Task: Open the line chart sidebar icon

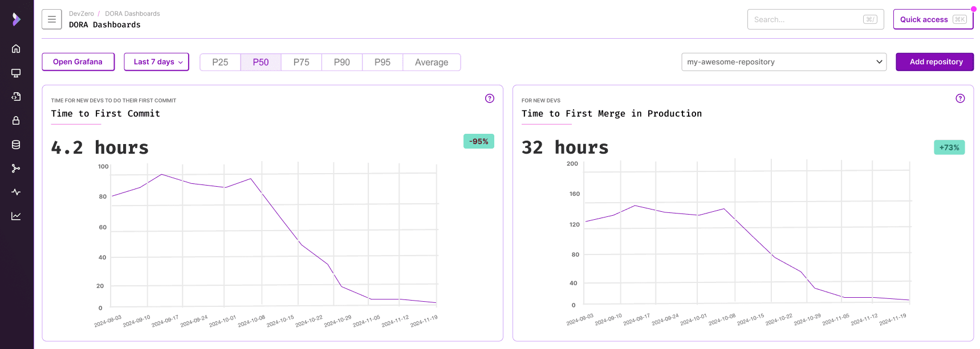Action: 16,216
